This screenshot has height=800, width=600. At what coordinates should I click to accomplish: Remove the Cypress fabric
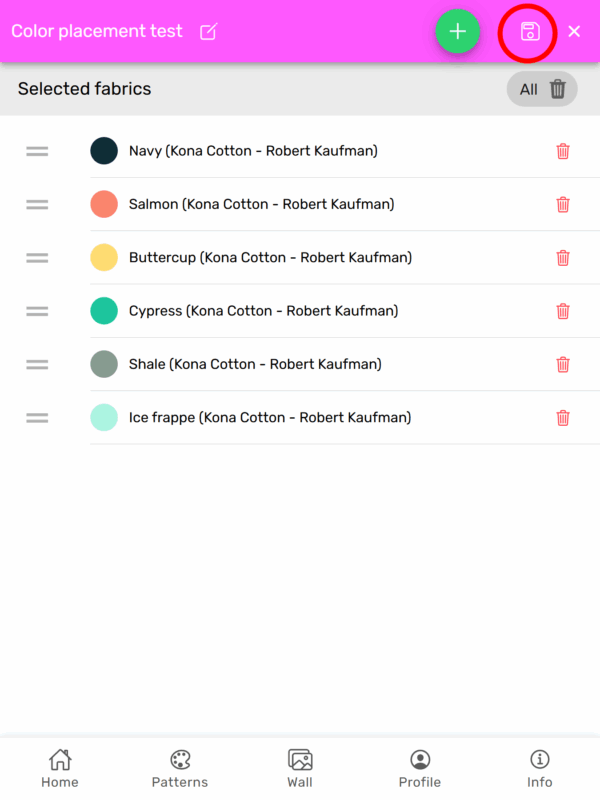pos(563,311)
